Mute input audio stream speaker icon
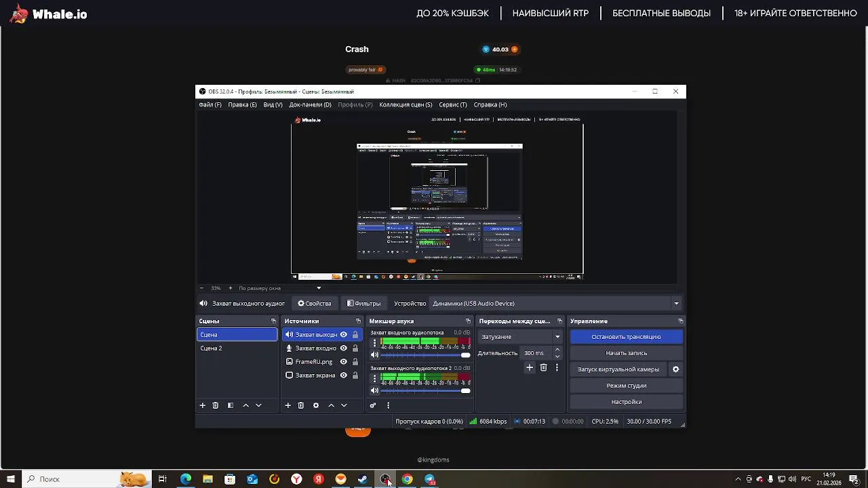Image resolution: width=868 pixels, height=488 pixels. tap(374, 354)
